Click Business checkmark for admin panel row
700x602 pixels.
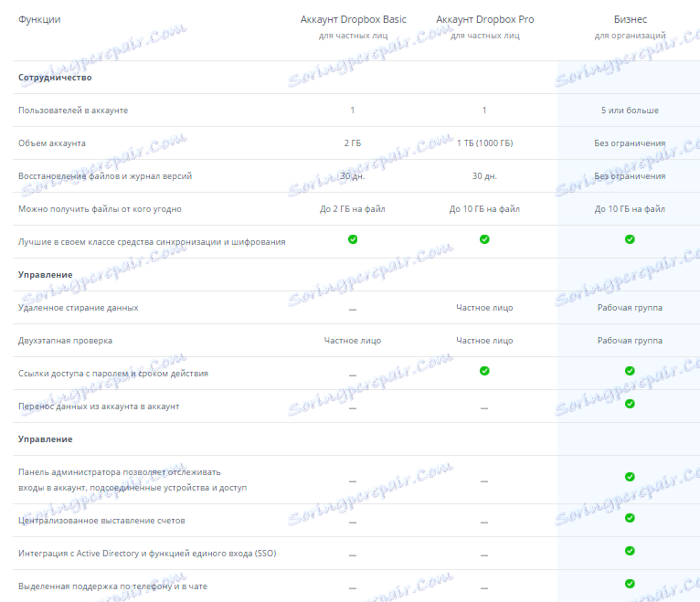pyautogui.click(x=630, y=477)
